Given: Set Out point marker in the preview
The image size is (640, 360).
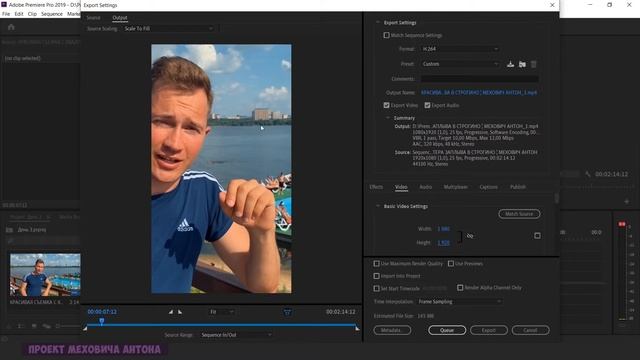Looking at the screenshot, I should coord(180,312).
